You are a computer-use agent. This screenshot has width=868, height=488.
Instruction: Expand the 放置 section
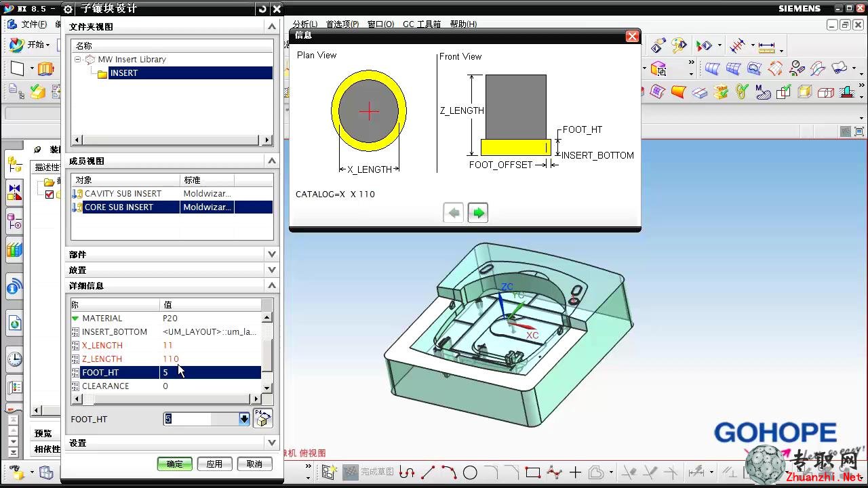point(272,270)
